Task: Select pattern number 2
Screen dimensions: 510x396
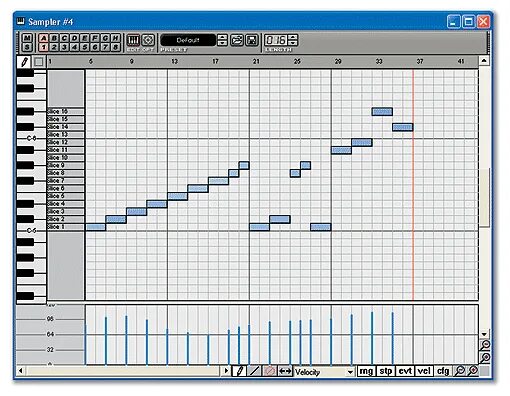Action: (54, 47)
